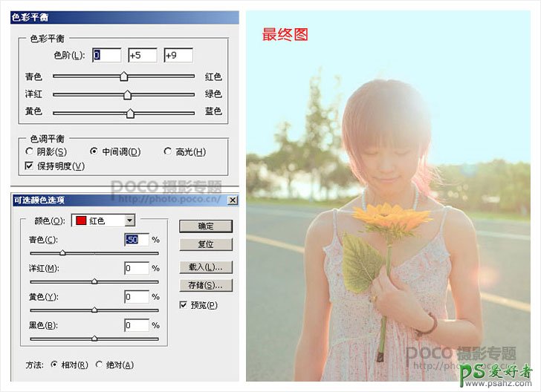Click the 存储(S)... save button

[206, 285]
